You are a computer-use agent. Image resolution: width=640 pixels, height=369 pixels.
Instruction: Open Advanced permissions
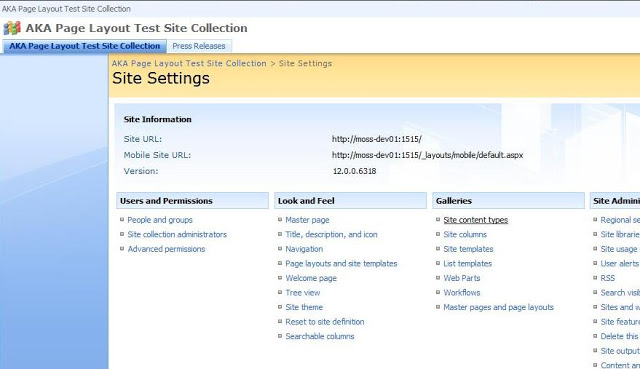pos(166,249)
